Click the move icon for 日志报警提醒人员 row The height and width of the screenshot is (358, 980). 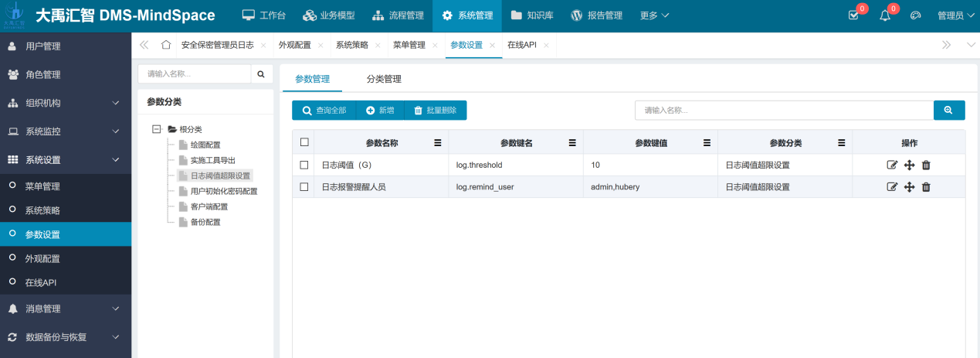tap(909, 186)
